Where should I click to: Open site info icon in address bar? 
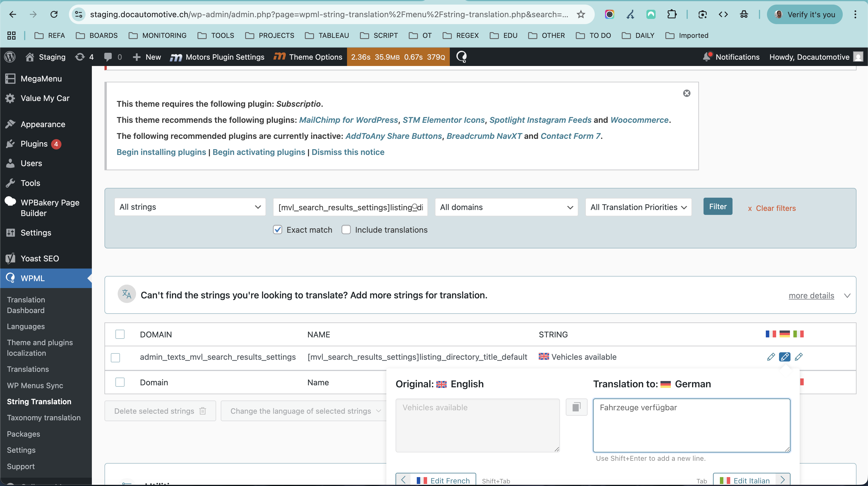coord(79,14)
